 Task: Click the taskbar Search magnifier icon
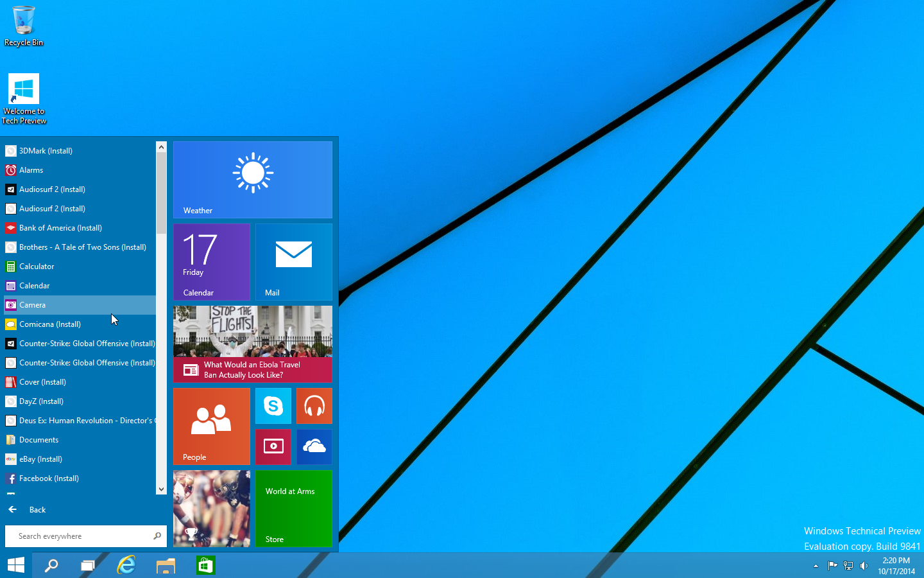(51, 565)
